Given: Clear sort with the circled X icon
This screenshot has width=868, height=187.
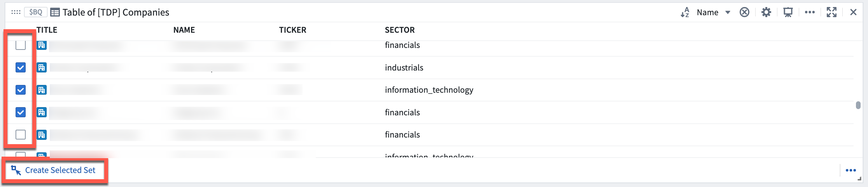Looking at the screenshot, I should (x=744, y=12).
